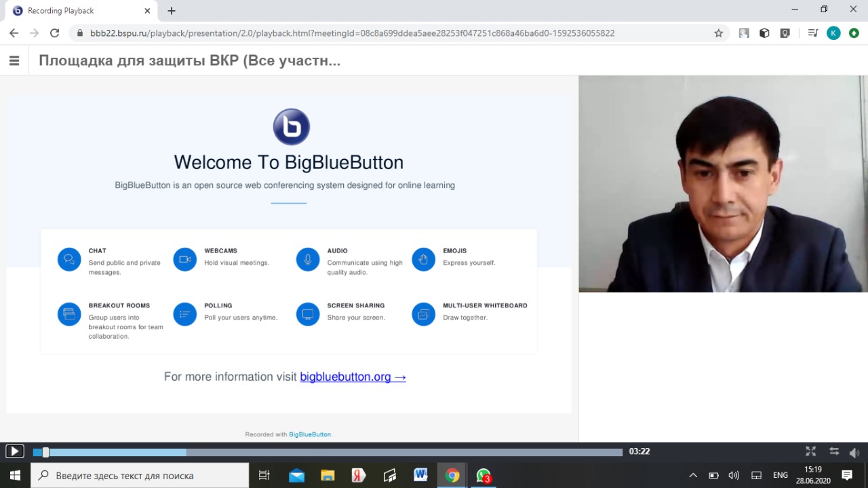The image size is (868, 488).
Task: Toggle fullscreen in the playback bar
Action: [x=810, y=451]
